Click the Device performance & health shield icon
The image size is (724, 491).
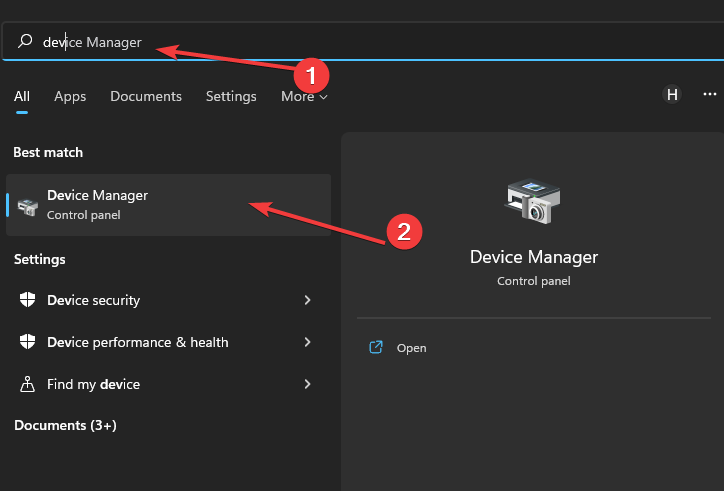pyautogui.click(x=28, y=342)
